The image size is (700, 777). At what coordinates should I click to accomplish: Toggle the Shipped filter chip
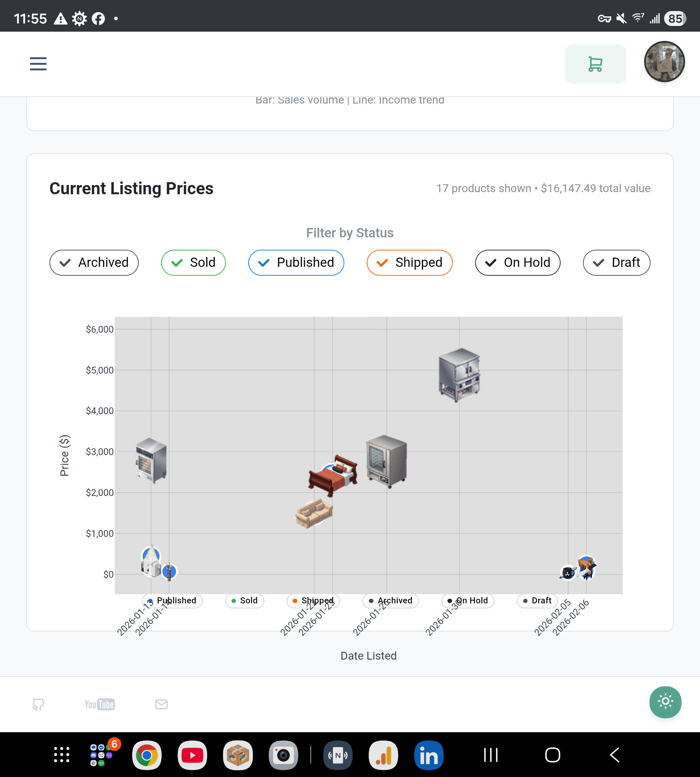tap(409, 263)
